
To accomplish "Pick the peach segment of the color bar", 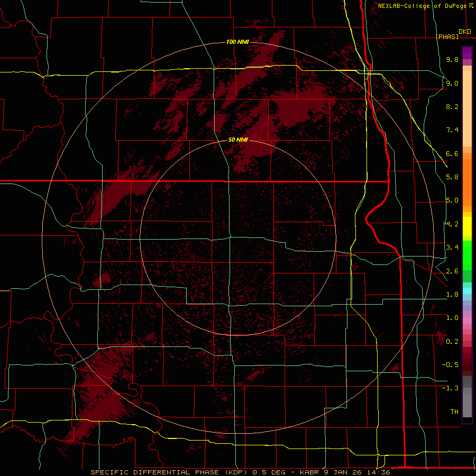I will [x=467, y=108].
